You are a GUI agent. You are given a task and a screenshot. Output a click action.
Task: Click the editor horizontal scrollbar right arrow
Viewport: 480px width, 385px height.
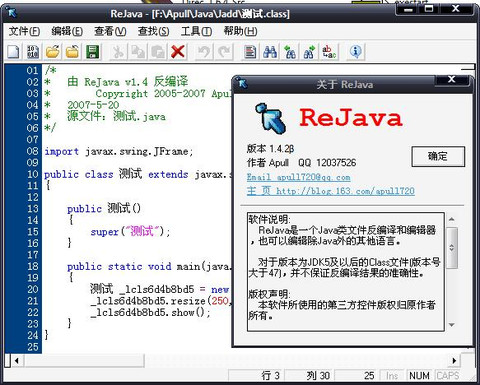point(454,360)
